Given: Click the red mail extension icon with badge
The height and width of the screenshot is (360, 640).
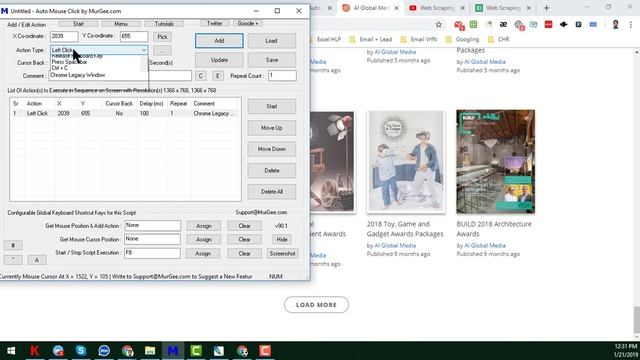Looking at the screenshot, I should [459, 25].
